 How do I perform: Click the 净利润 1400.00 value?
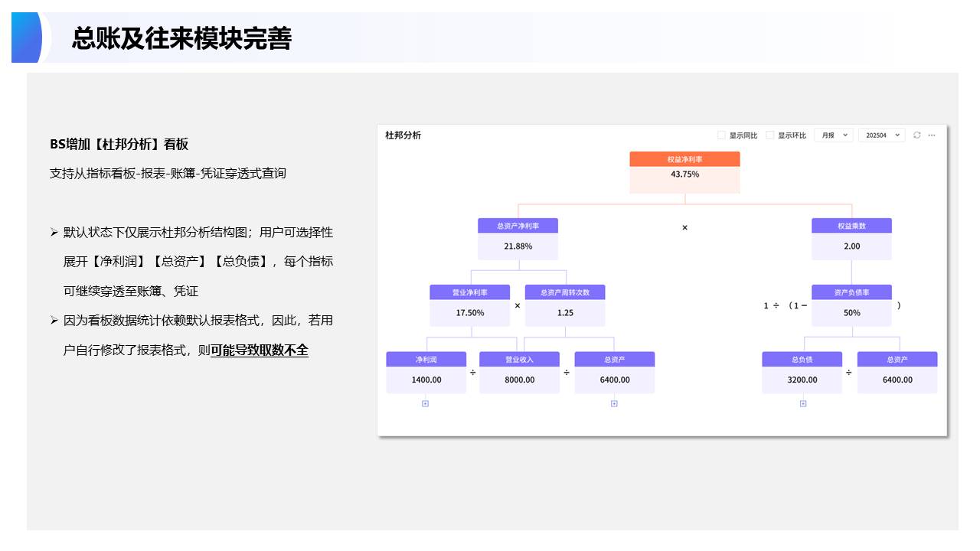coord(426,380)
